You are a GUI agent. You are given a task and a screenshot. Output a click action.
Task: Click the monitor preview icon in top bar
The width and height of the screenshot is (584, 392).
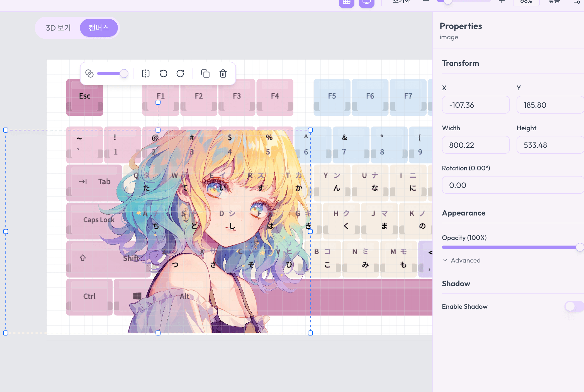point(366,3)
